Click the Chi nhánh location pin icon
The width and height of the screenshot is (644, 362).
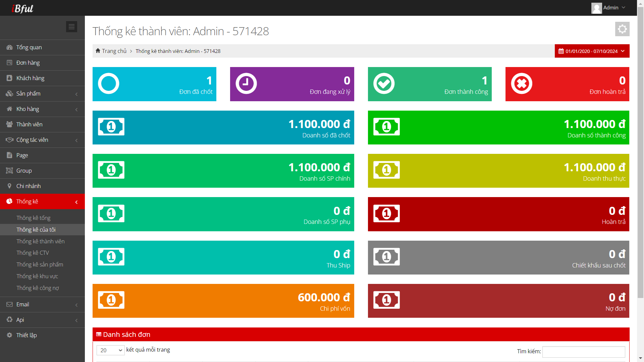9,186
